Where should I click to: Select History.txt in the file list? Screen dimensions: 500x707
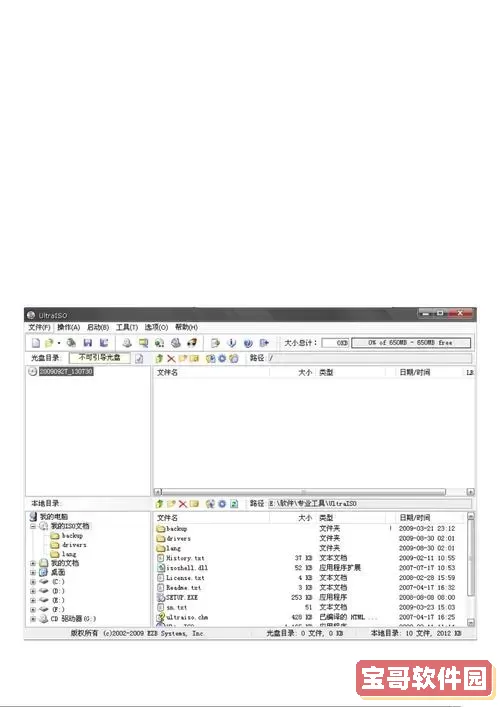coord(185,558)
